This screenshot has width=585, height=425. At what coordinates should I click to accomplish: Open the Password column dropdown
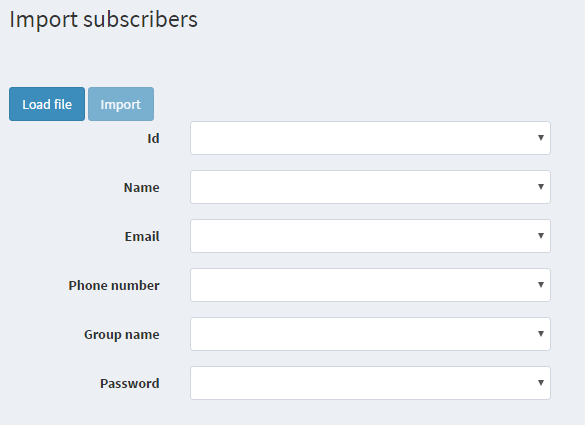pyautogui.click(x=370, y=383)
